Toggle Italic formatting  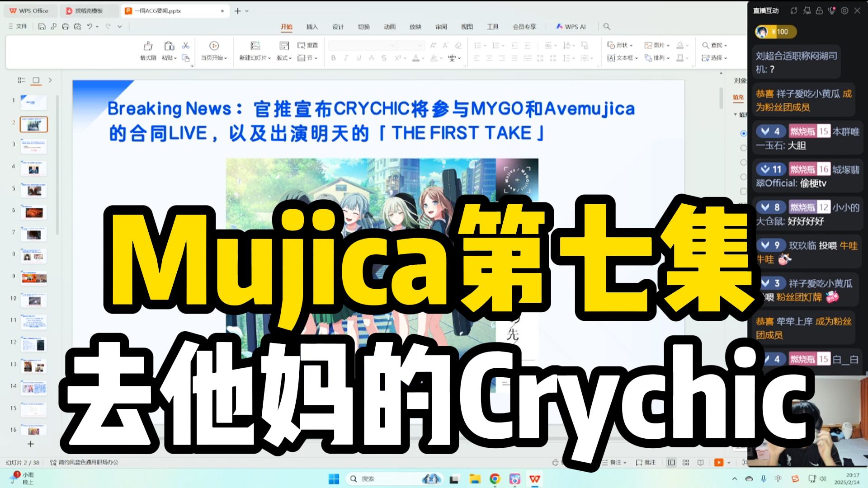tap(346, 58)
